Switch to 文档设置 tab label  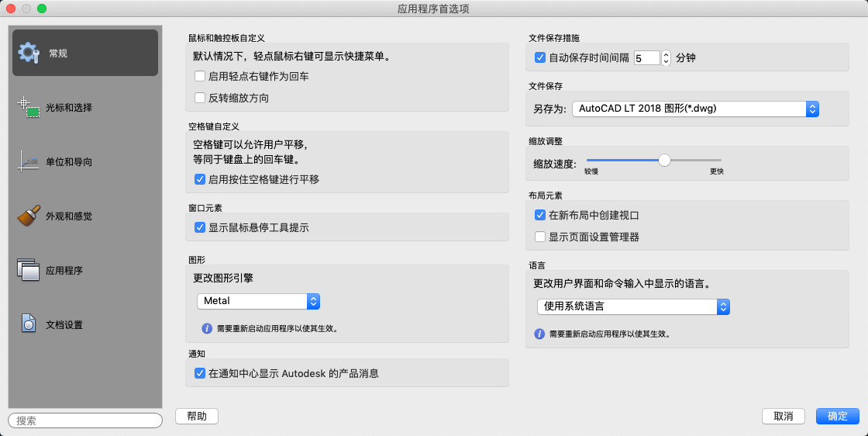tap(64, 325)
